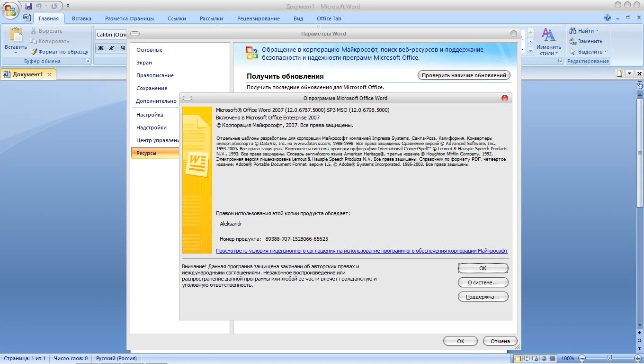
Task: Click the Поддержка... button
Action: 483,297
